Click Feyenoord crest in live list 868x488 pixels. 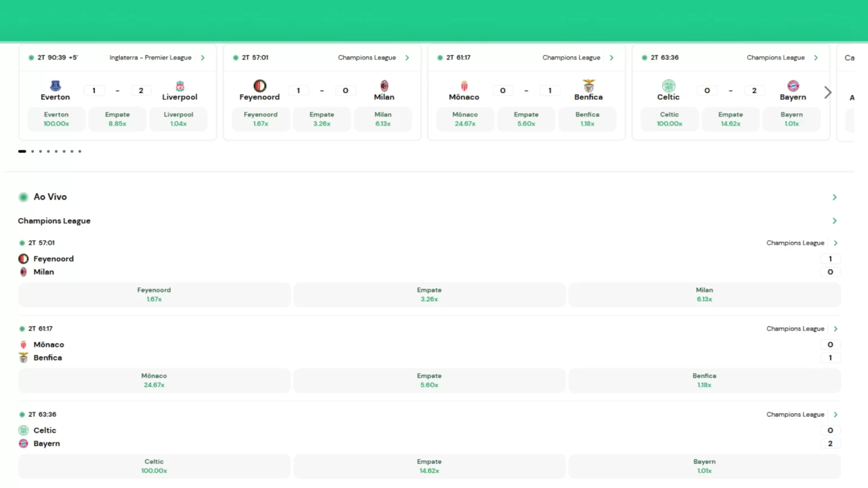coord(23,259)
